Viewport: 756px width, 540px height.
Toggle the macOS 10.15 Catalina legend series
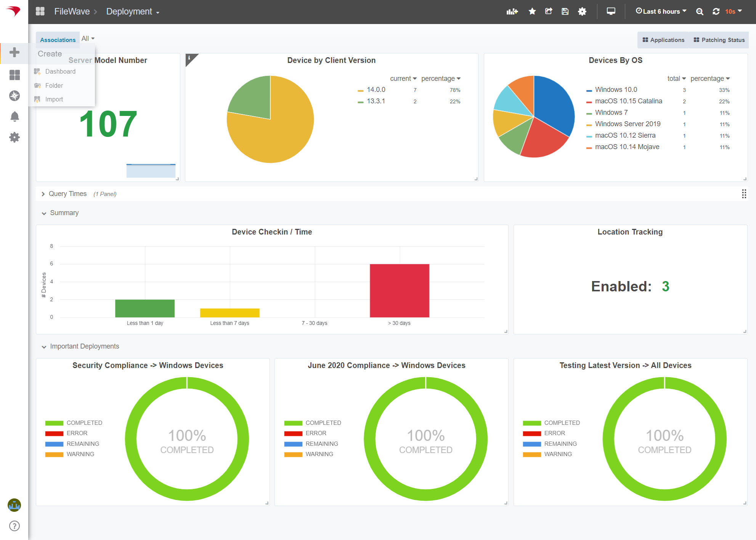point(628,101)
